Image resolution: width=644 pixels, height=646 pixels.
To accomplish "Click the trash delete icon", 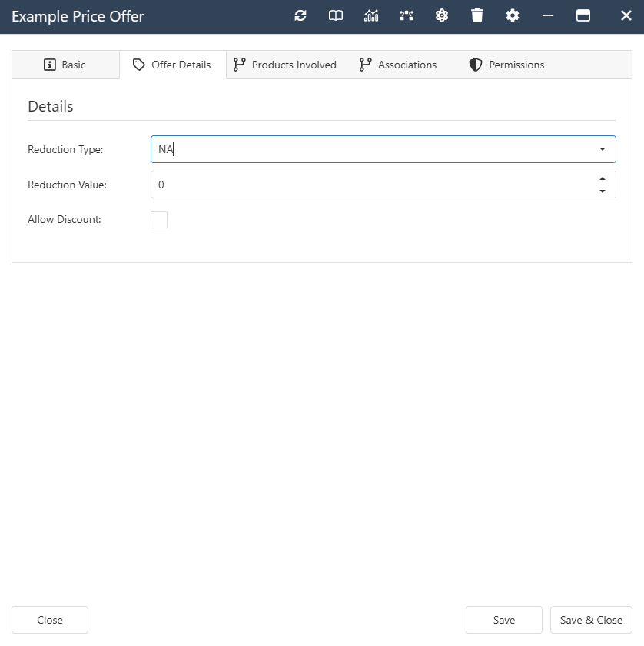I will (476, 15).
